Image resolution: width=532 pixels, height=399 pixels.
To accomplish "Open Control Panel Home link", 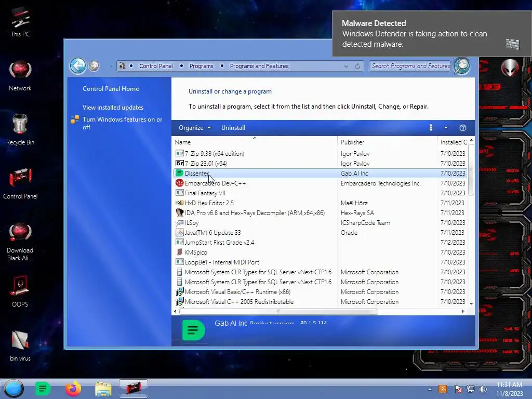I will pyautogui.click(x=111, y=89).
